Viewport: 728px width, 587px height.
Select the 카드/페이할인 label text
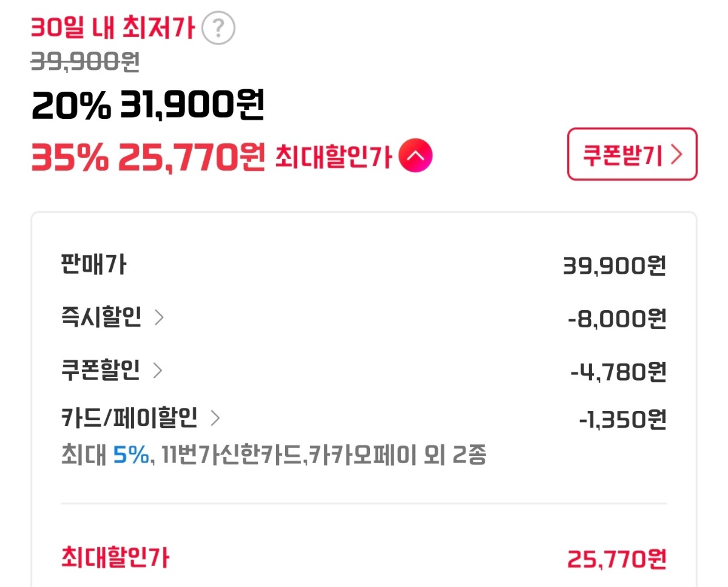pos(129,418)
